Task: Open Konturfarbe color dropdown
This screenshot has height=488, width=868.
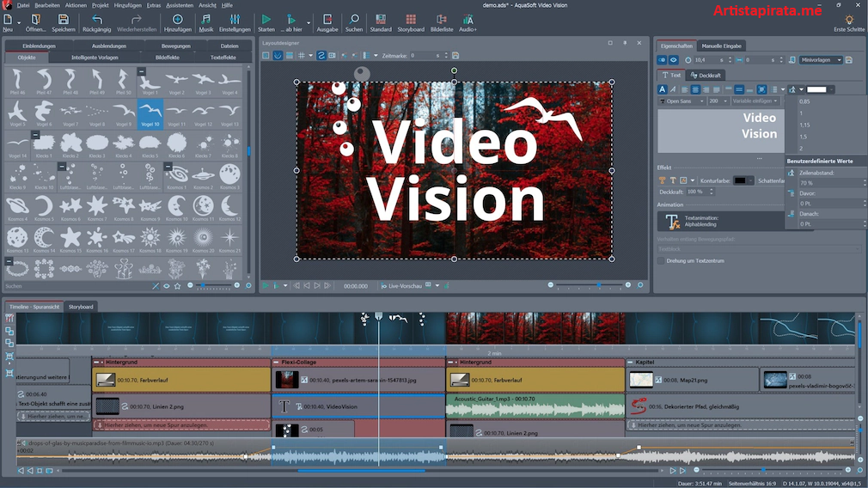Action: (750, 181)
